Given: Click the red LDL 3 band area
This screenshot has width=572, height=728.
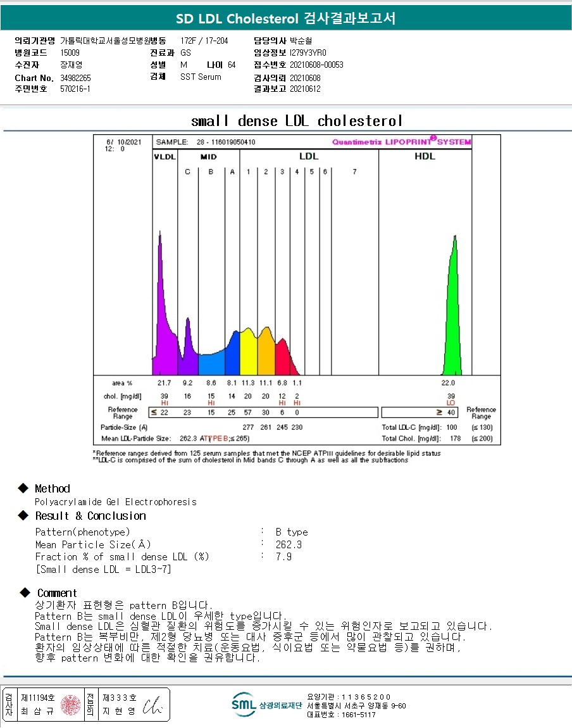Looking at the screenshot, I should click(284, 358).
